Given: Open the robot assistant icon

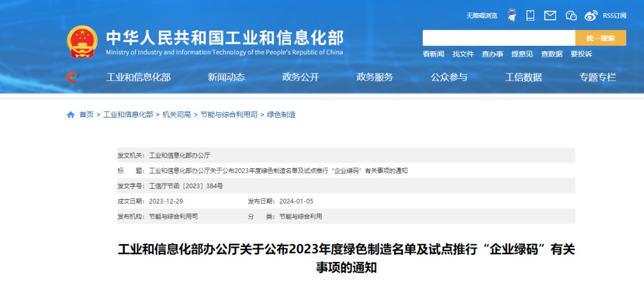Looking at the screenshot, I should 512,15.
